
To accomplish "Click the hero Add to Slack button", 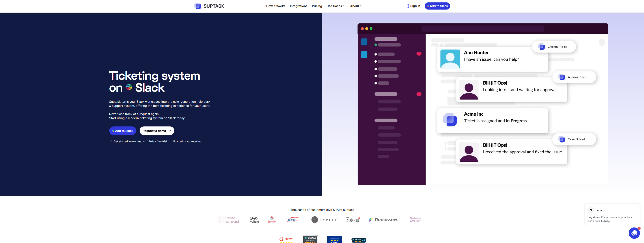I will pos(123,131).
